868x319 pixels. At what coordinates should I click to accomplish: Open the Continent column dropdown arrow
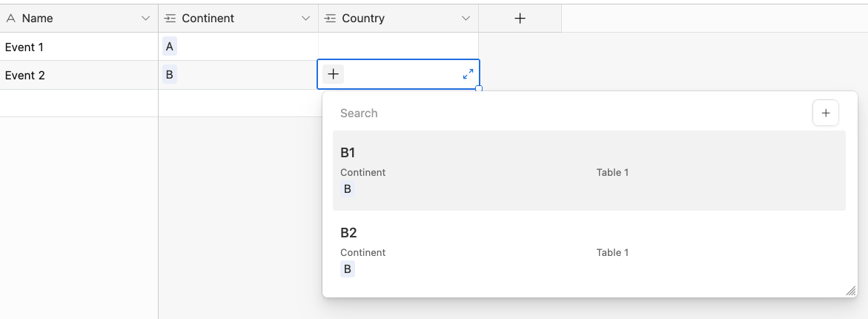pyautogui.click(x=305, y=19)
